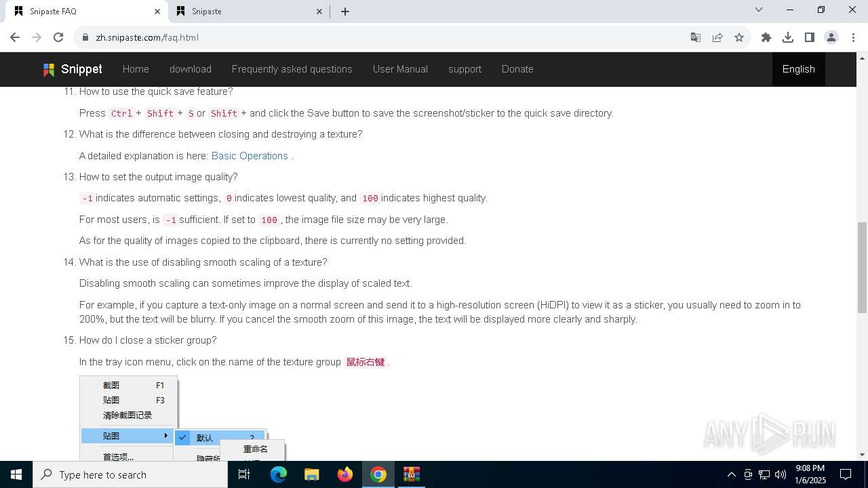Viewport: 868px width, 488px height.
Task: Open the Chrome three-dot menu
Action: click(x=853, y=37)
